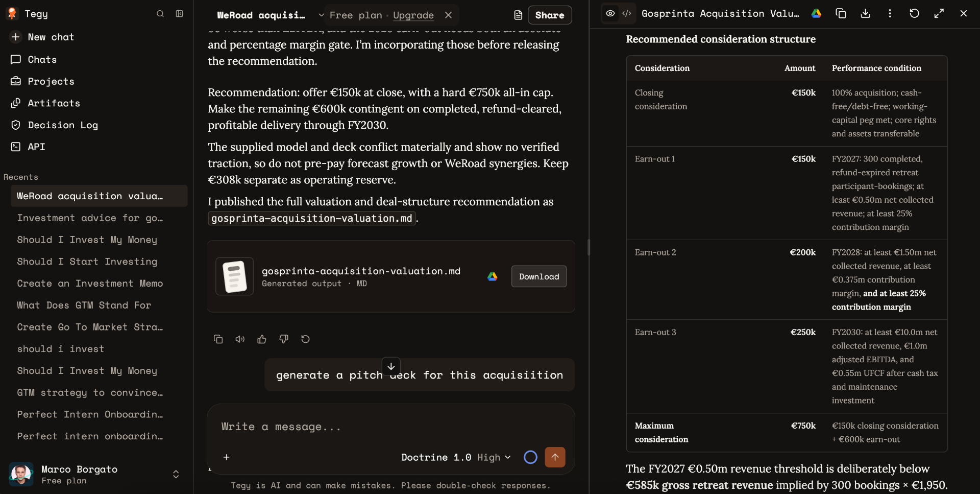
Task: Save file to Google Drive in chat card
Action: (x=492, y=276)
